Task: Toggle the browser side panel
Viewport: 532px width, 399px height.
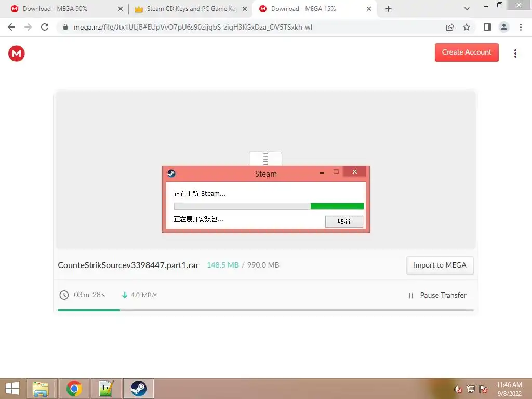Action: 487,27
